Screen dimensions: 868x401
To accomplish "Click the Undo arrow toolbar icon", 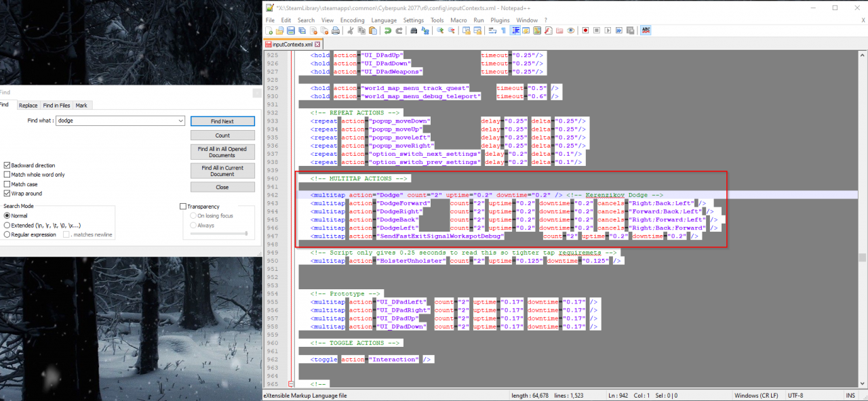I will tap(388, 30).
